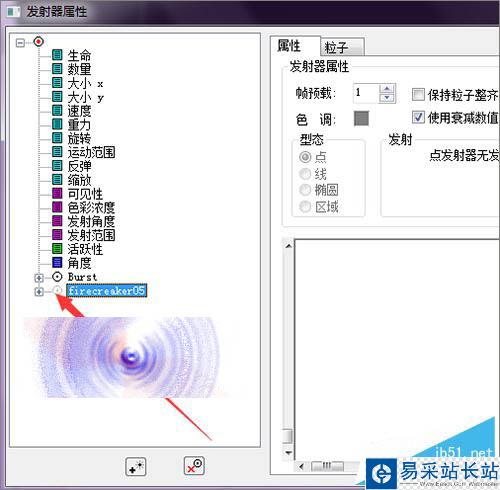
Task: Select the 运动范围 tree item label
Action: [92, 152]
